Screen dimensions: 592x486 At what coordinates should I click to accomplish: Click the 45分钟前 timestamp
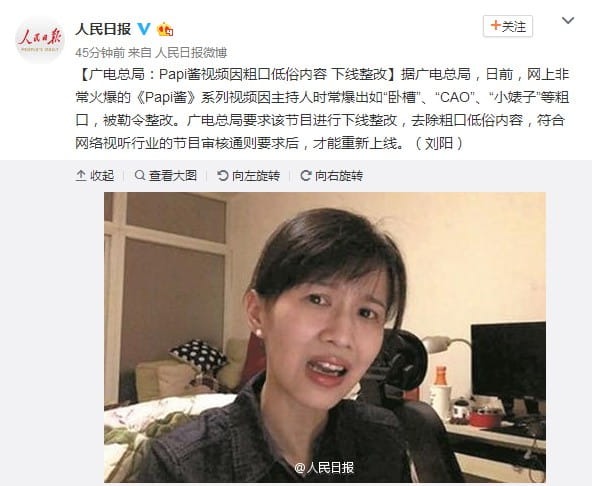(100, 52)
